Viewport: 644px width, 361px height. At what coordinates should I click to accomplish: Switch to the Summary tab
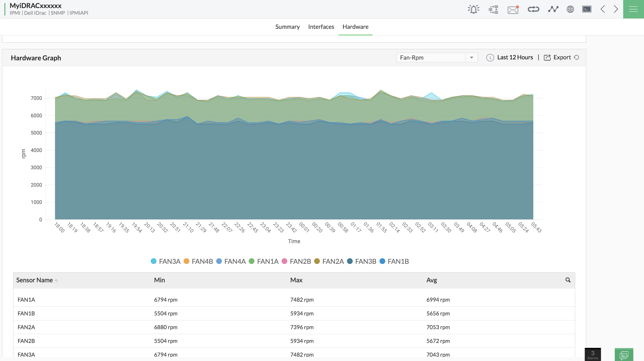[287, 27]
